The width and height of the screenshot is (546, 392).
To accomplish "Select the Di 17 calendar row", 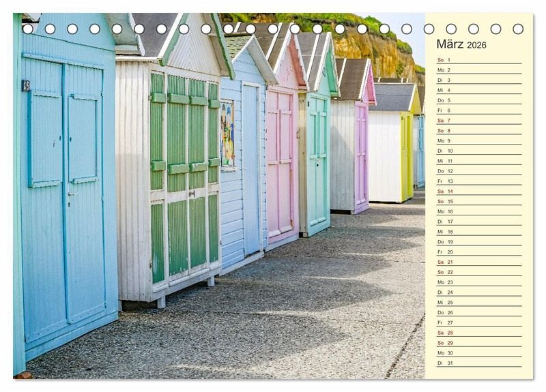I will coord(479,221).
